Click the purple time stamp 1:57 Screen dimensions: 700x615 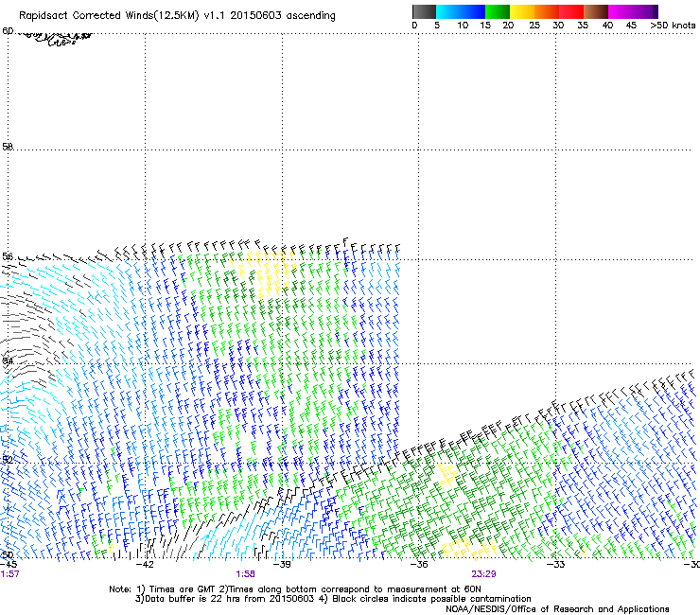(9, 574)
